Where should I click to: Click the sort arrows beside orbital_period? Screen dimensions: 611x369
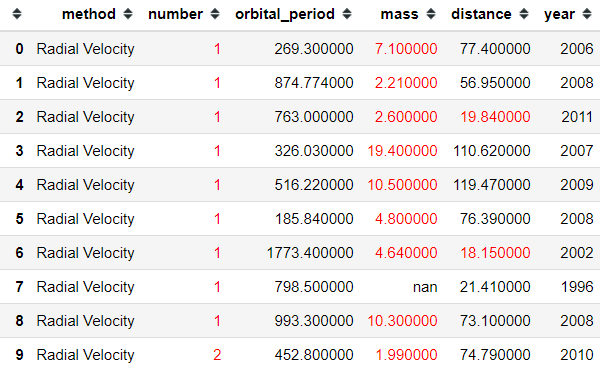click(347, 14)
